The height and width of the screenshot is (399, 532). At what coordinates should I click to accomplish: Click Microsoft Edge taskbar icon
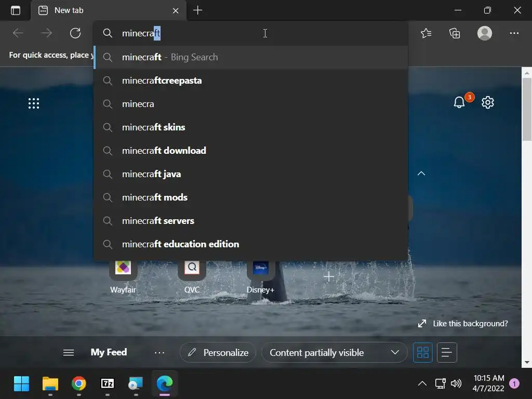165,384
